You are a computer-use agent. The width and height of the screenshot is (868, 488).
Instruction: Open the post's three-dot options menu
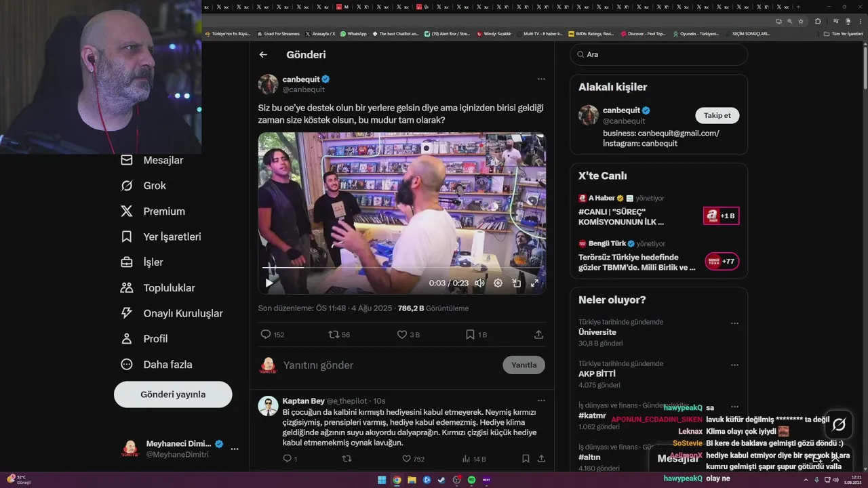pos(541,79)
